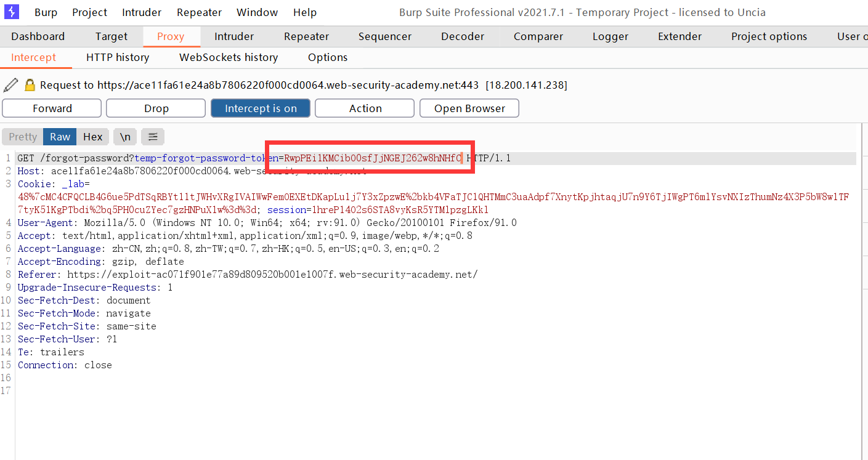The image size is (868, 460).
Task: Open the Intruder menu in menu bar
Action: 142,12
